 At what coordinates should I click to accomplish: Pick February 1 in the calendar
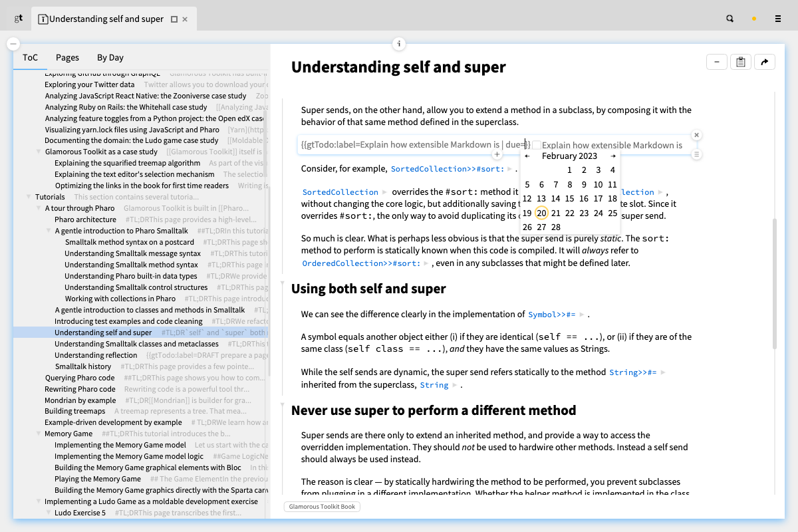[x=570, y=170]
